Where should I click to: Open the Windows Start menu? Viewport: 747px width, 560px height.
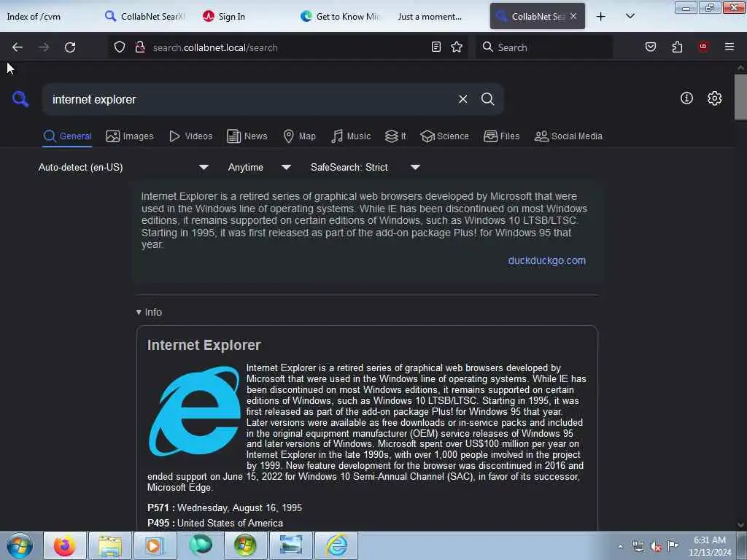click(x=20, y=545)
